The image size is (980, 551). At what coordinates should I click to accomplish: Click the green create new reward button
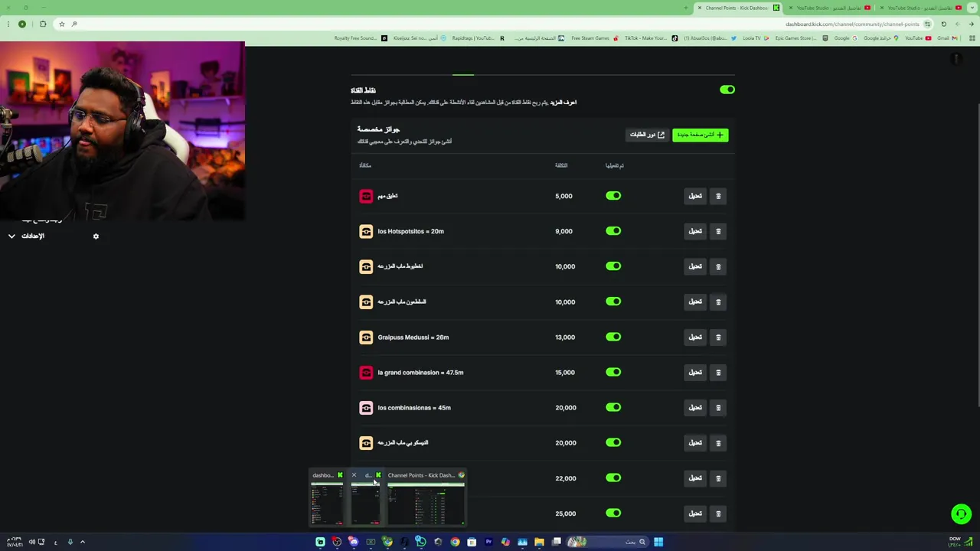(x=700, y=135)
